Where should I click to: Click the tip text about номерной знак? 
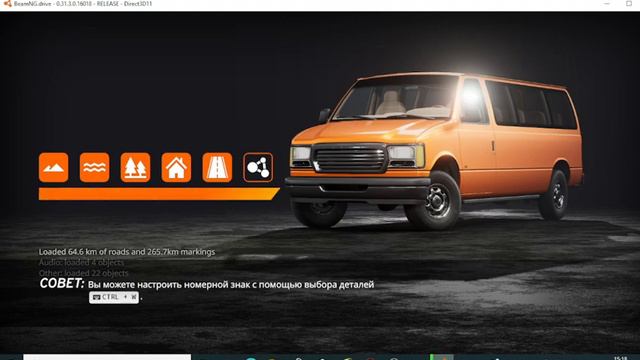[231, 284]
